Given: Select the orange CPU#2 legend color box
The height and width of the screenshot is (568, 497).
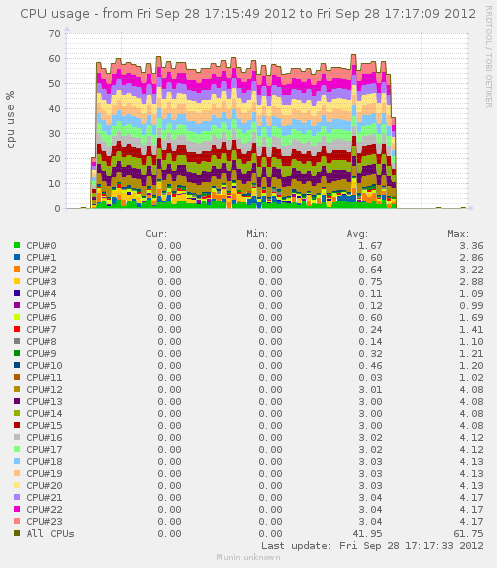Looking at the screenshot, I should [x=17, y=269].
